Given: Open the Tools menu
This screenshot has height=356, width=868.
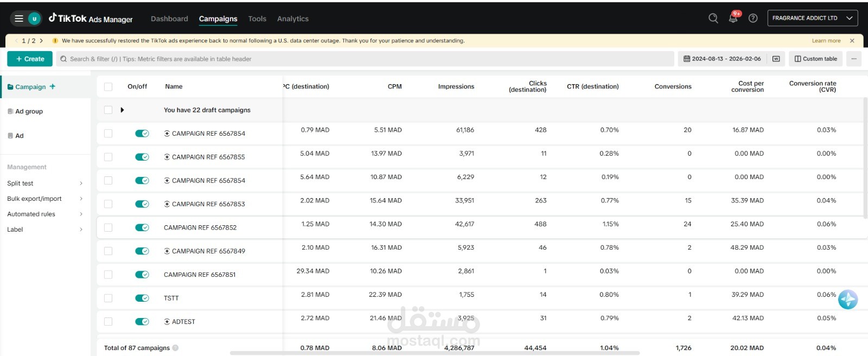Looking at the screenshot, I should 257,18.
